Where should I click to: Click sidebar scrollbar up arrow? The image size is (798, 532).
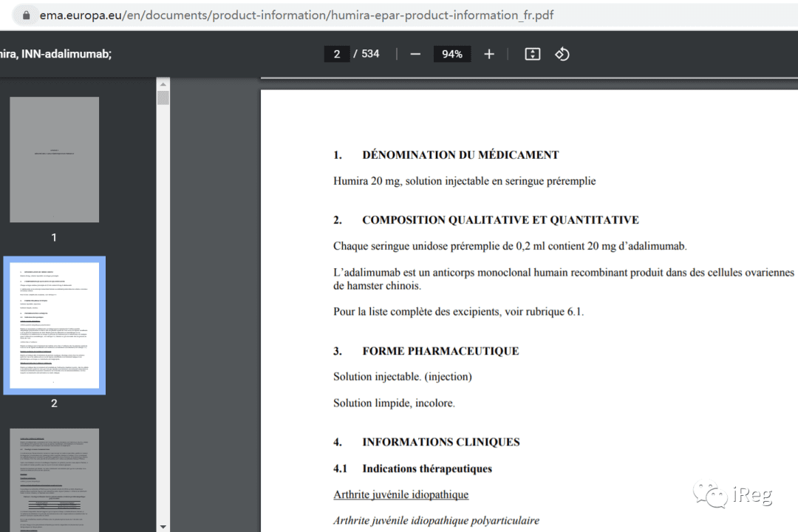[163, 84]
